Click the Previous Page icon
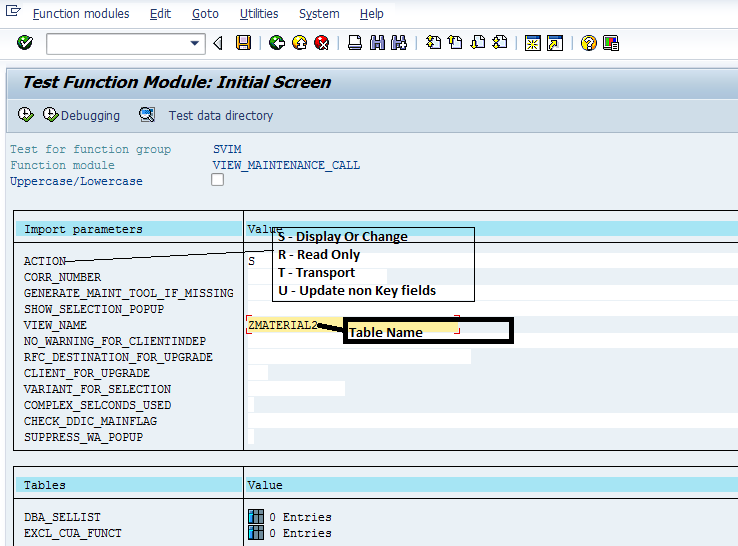The width and height of the screenshot is (738, 546). tap(455, 43)
